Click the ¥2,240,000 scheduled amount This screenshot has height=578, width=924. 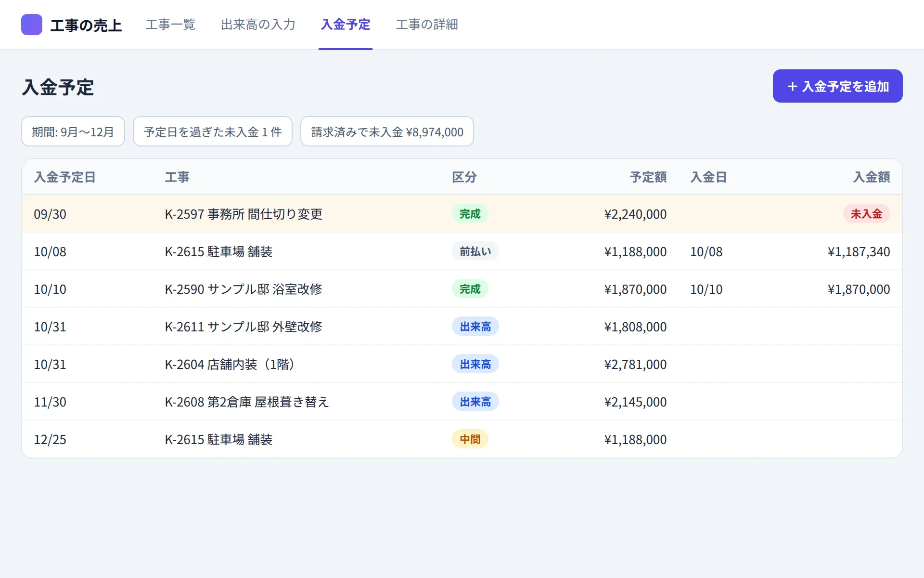point(635,214)
